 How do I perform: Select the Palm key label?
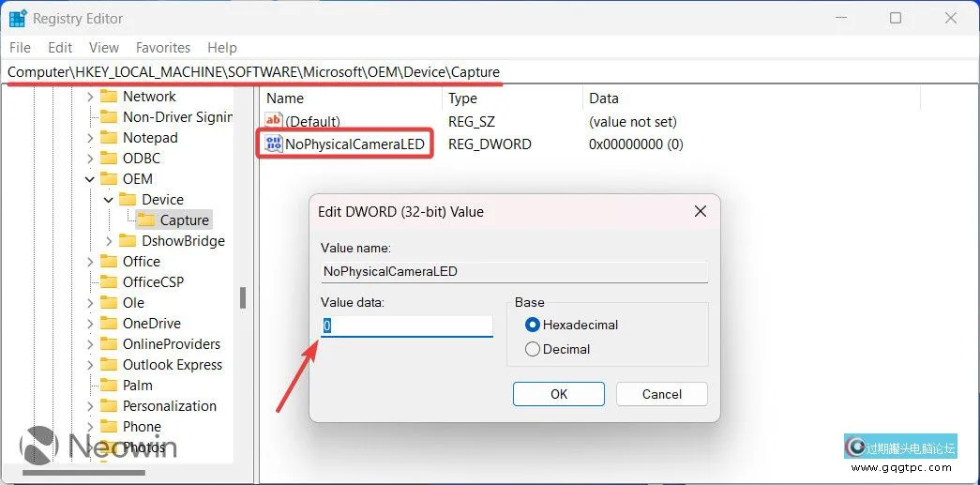pos(138,385)
